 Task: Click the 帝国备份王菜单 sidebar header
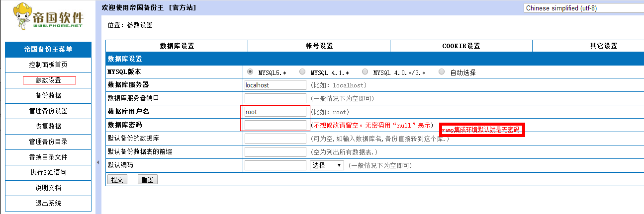(x=48, y=49)
